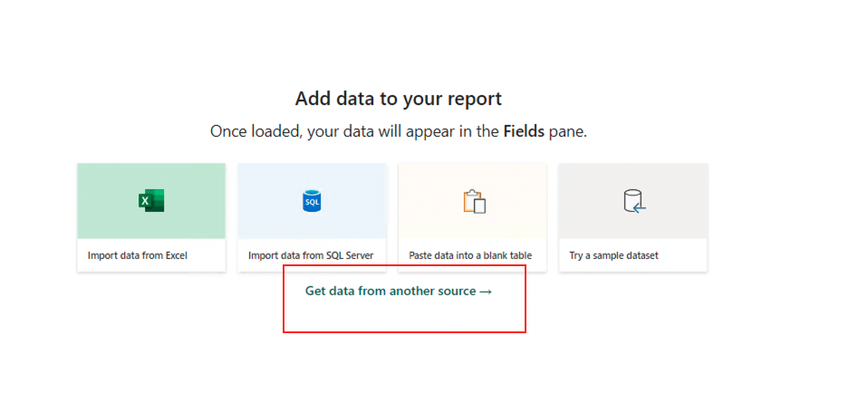Click the green Excel icon
This screenshot has height=402, width=868.
(x=151, y=201)
